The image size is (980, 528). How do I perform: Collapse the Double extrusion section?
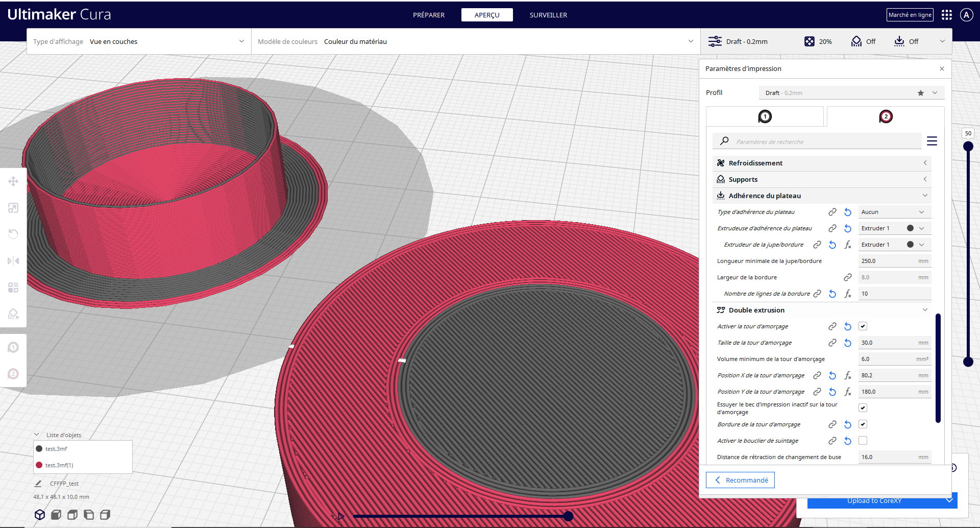822,310
